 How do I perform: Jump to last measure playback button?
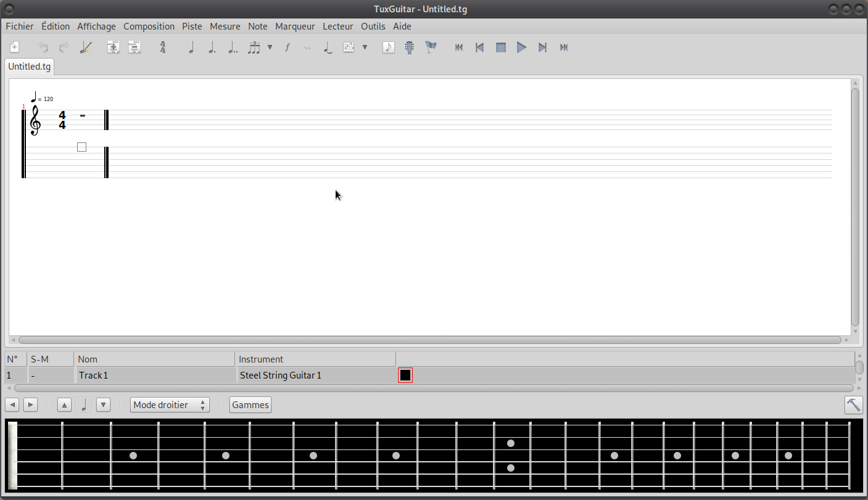click(564, 47)
